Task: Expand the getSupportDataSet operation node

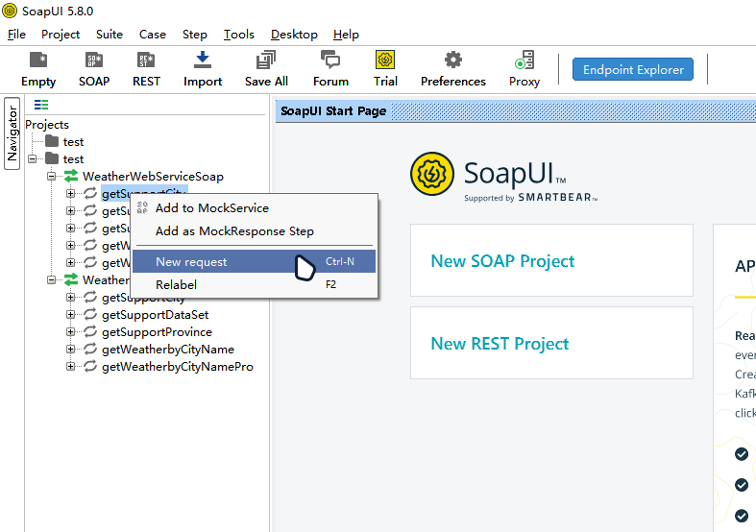Action: 70,315
